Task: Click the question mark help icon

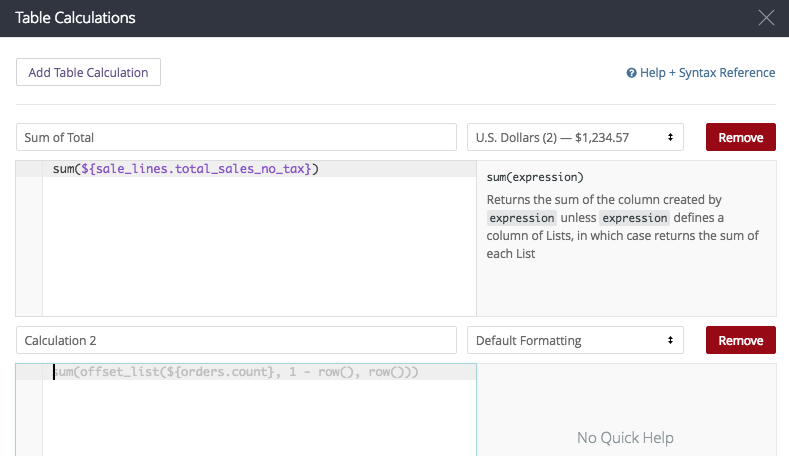Action: pyautogui.click(x=632, y=73)
